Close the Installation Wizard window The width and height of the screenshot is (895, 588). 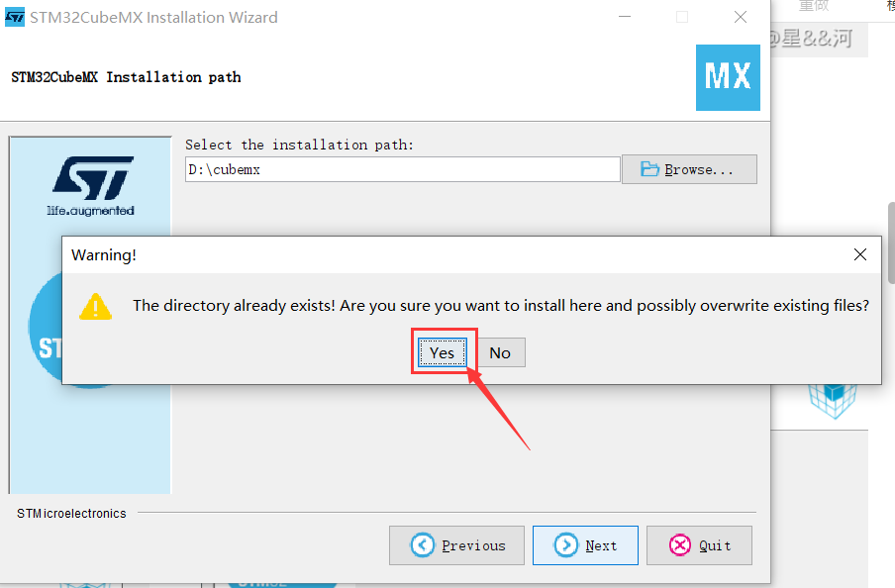741,17
